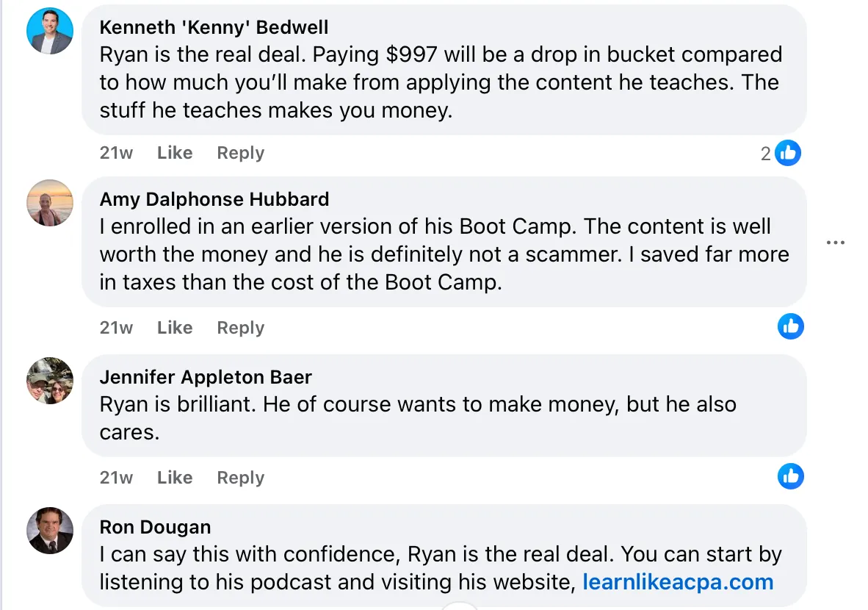Open Kenneth 'Kenny' Bedwell's profile name link

[x=214, y=27]
